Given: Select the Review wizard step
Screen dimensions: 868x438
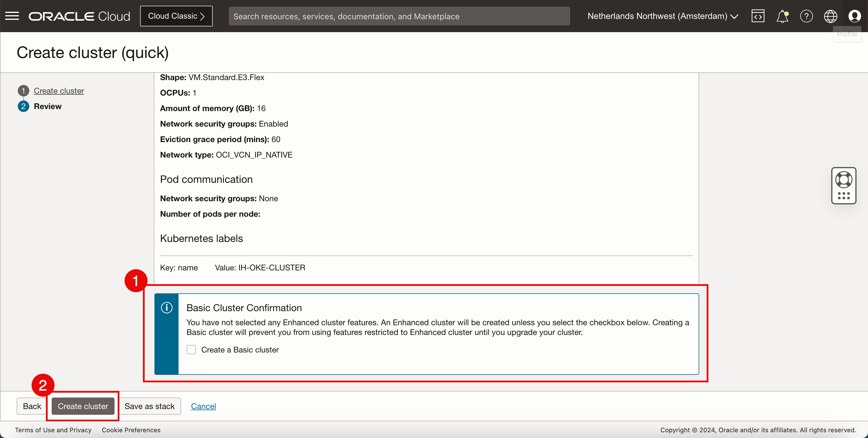Looking at the screenshot, I should [48, 106].
